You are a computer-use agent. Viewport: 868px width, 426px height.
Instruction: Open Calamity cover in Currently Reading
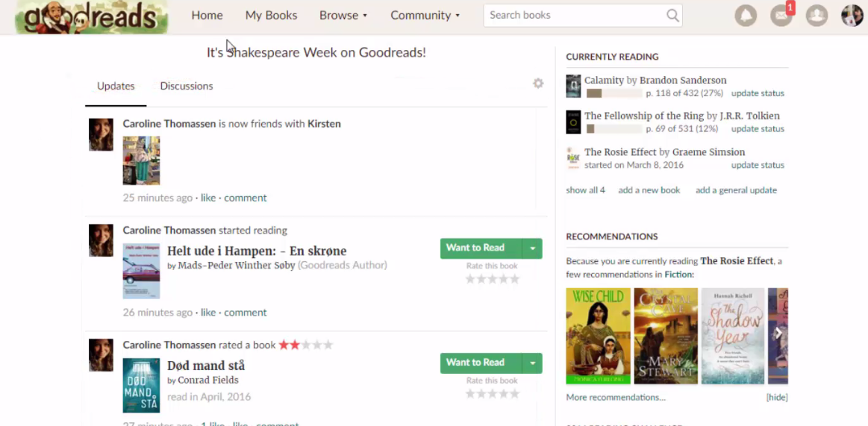573,87
